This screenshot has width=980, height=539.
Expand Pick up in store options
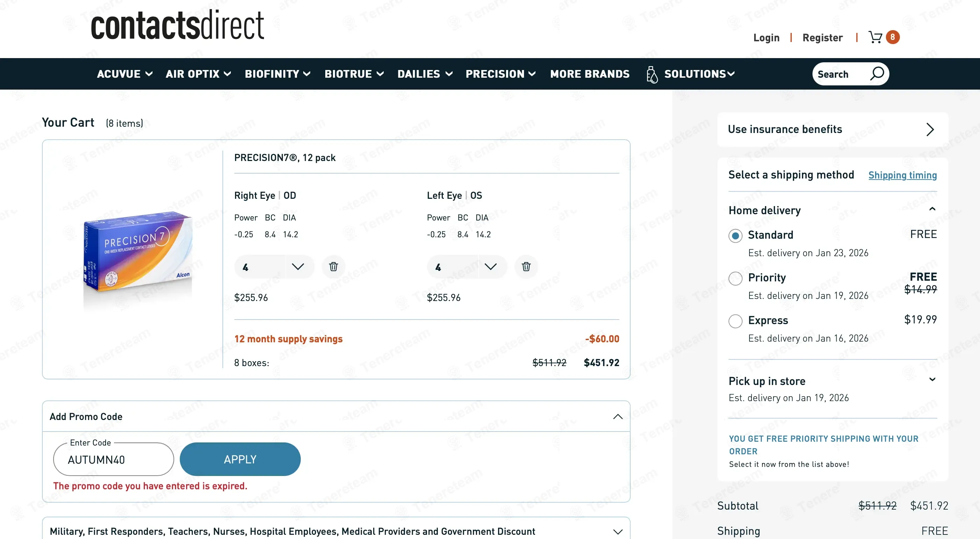pos(932,379)
